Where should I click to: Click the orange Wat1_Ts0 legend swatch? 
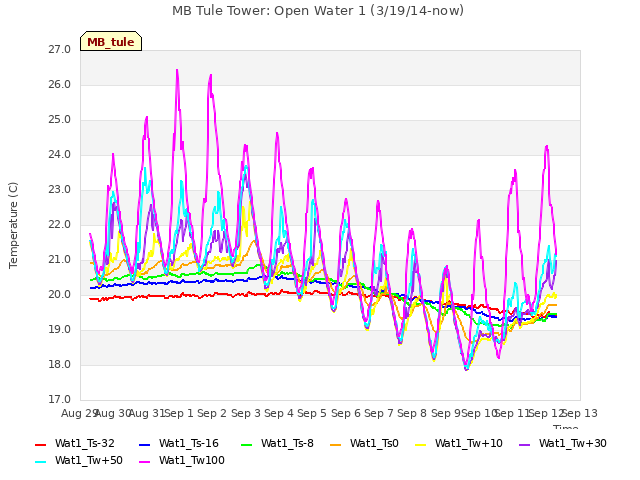[336, 444]
